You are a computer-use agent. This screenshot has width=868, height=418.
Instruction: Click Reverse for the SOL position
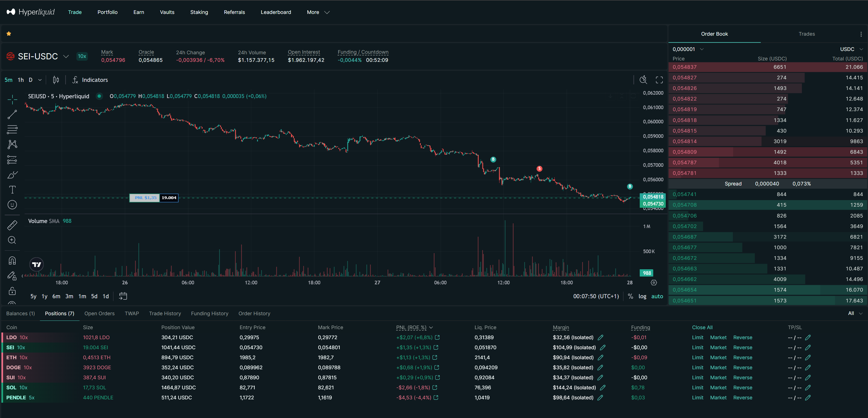pyautogui.click(x=742, y=388)
